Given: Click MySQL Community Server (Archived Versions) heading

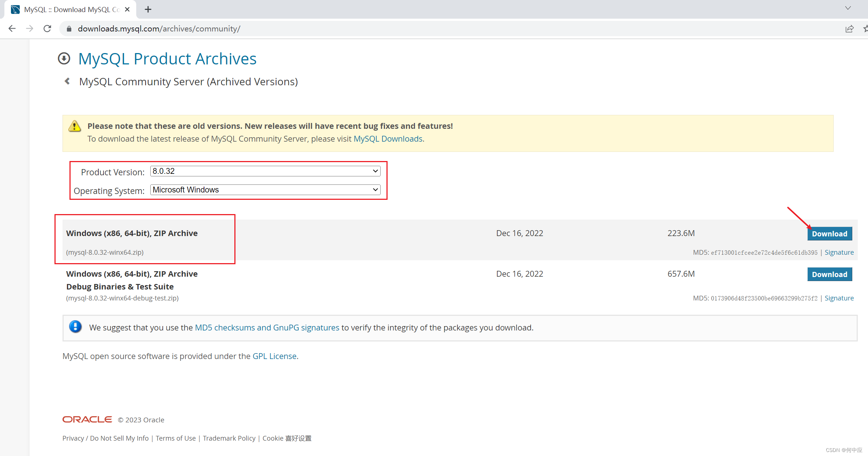Looking at the screenshot, I should tap(189, 81).
